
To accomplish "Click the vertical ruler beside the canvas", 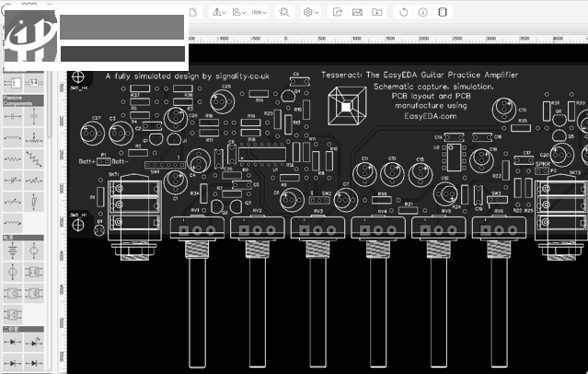I will [62, 222].
